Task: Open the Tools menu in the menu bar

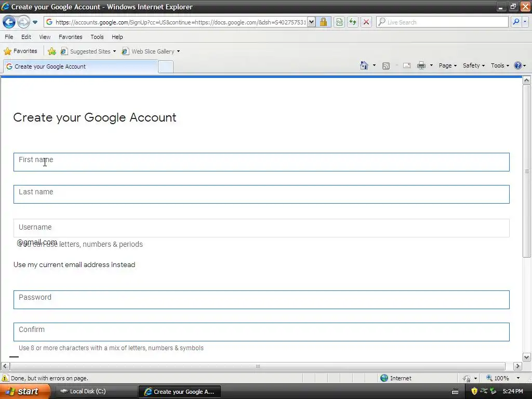Action: pyautogui.click(x=97, y=37)
